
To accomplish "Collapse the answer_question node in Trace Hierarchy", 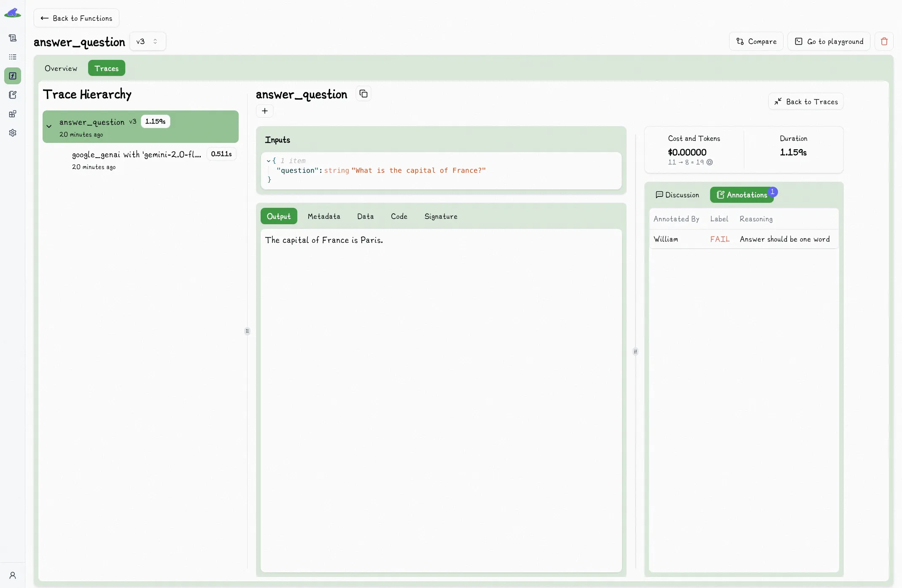I will click(49, 126).
